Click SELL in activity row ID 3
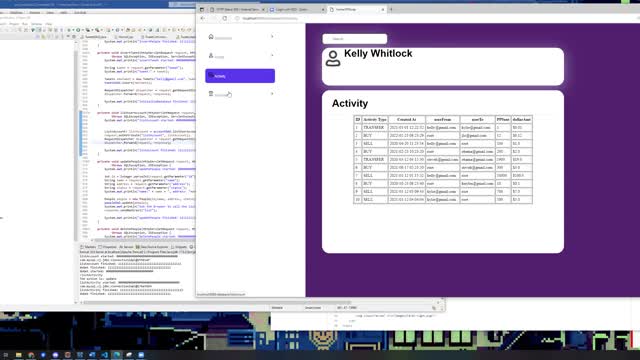This screenshot has width=640, height=360. tap(368, 144)
